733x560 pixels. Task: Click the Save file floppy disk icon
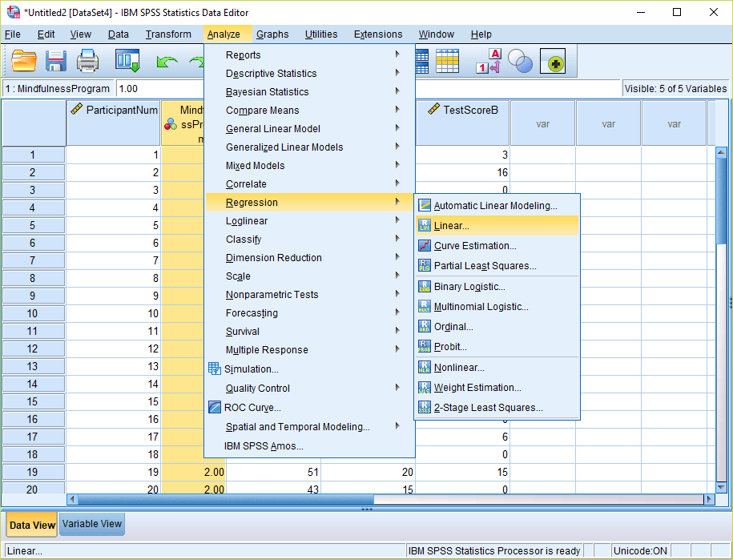[x=55, y=62]
